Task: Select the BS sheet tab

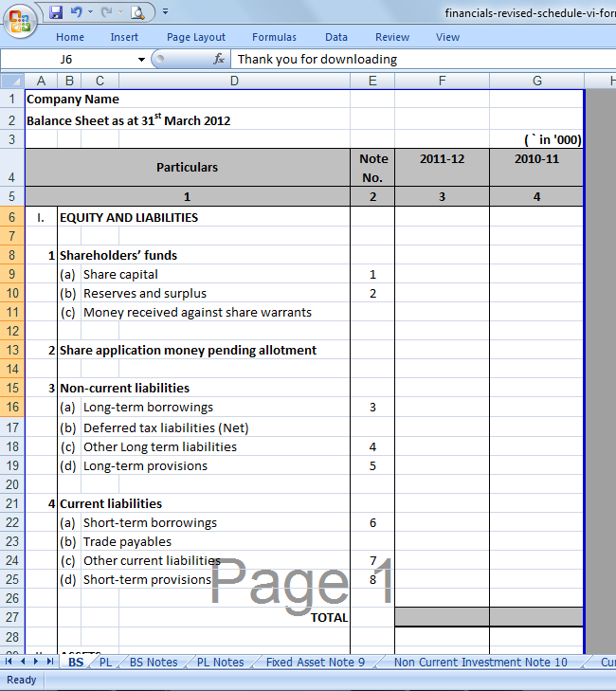Action: point(76,662)
